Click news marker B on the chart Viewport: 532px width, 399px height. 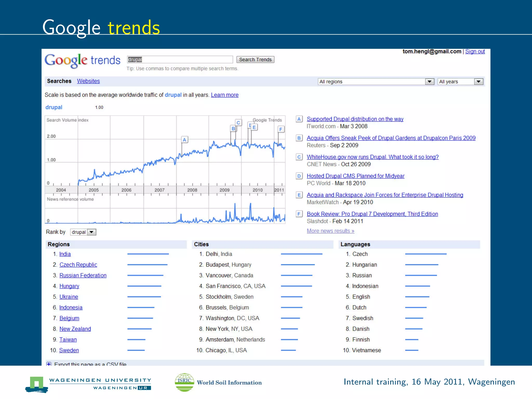[233, 128]
